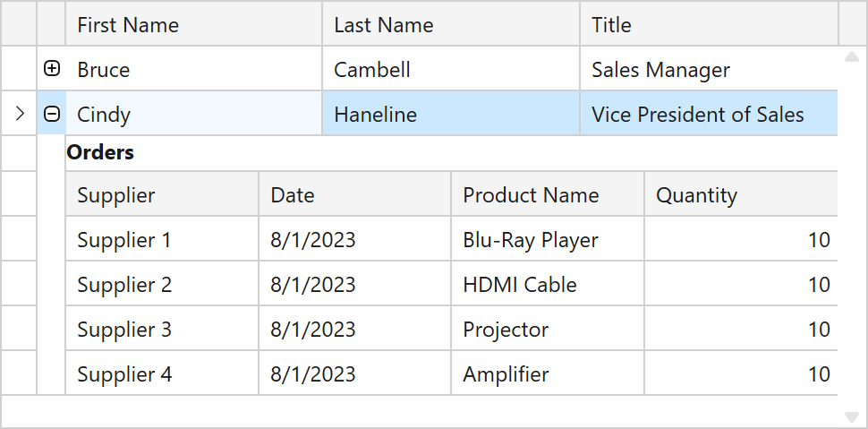This screenshot has width=868, height=429.
Task: Select the Cambell last name cell
Action: coord(451,70)
